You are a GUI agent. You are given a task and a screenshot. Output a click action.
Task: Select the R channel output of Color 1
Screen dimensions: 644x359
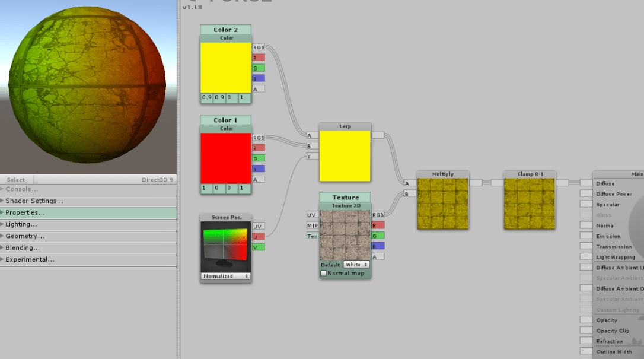(258, 147)
